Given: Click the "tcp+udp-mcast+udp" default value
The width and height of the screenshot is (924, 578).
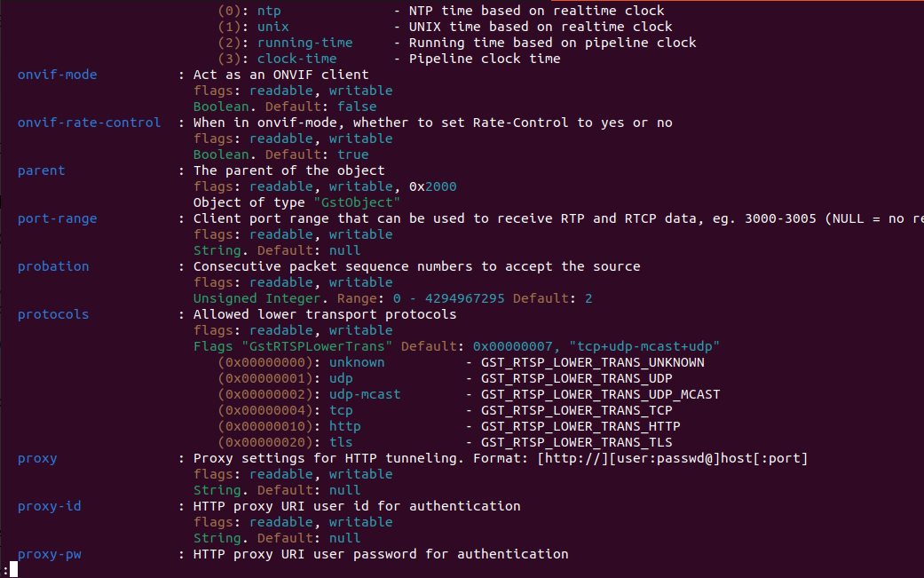Looking at the screenshot, I should click(644, 346).
